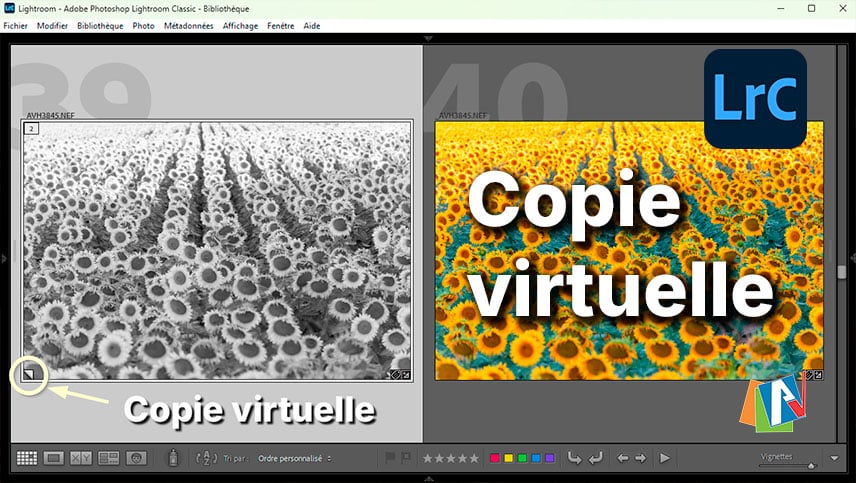
Task: Open the 'Ordre personnalisé' sort dropdown
Action: pyautogui.click(x=295, y=458)
